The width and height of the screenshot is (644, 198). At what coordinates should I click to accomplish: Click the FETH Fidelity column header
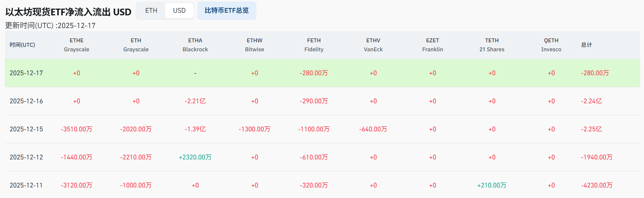point(314,45)
